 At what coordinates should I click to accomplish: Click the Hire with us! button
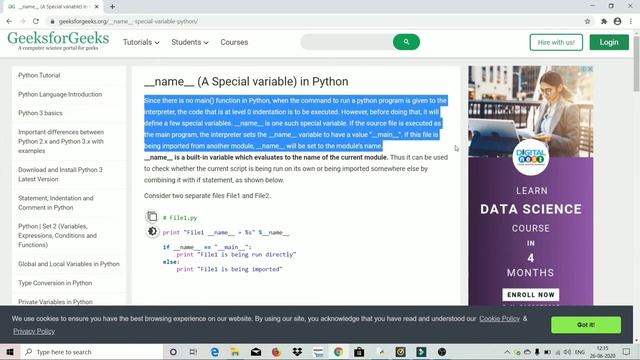click(556, 42)
